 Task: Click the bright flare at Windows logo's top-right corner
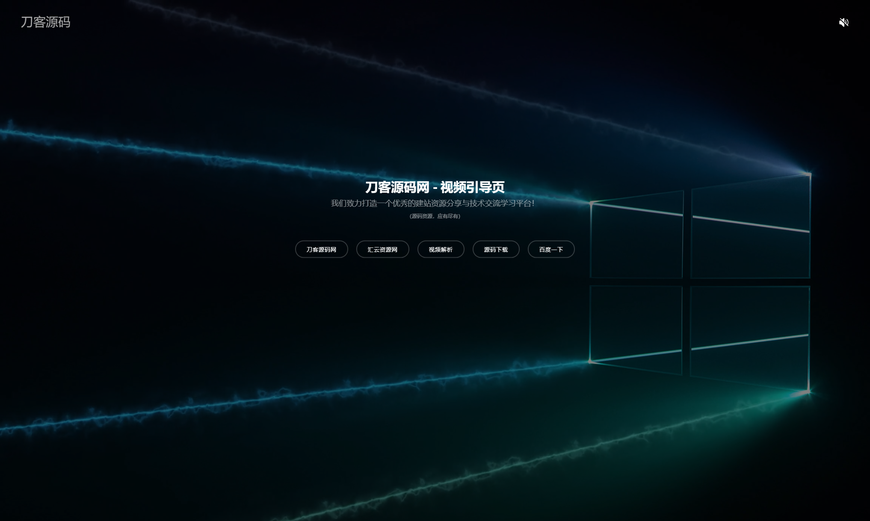coord(808,174)
